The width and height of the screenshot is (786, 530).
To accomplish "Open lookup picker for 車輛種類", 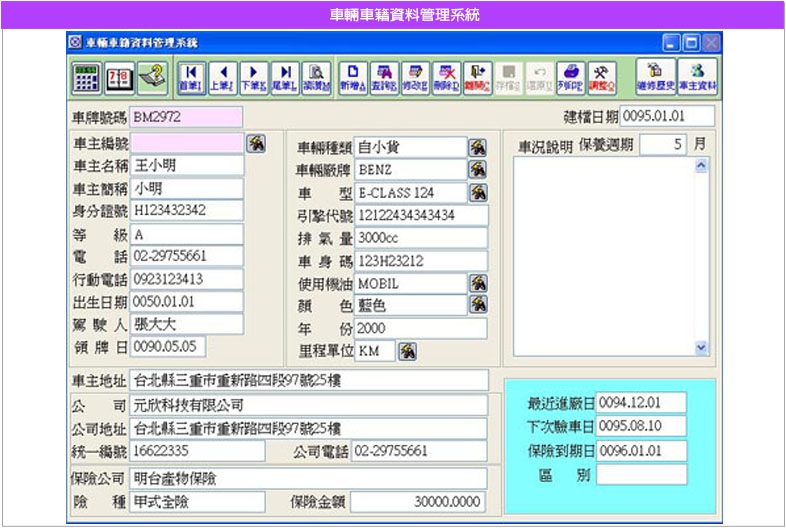I will pyautogui.click(x=478, y=148).
